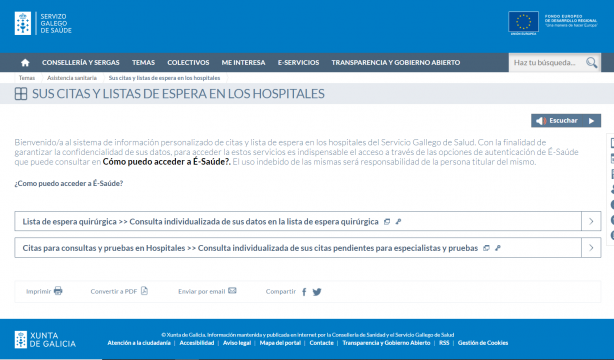Screen dimensions: 614x360
Task: Click the Escuchar button label
Action: coord(563,121)
